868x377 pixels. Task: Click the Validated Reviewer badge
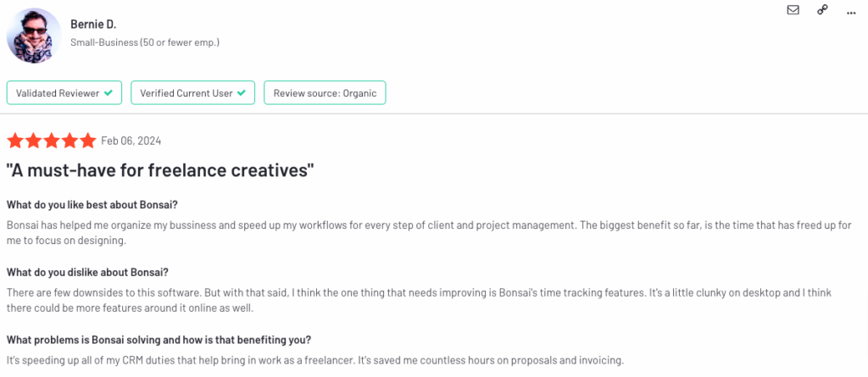click(x=64, y=93)
